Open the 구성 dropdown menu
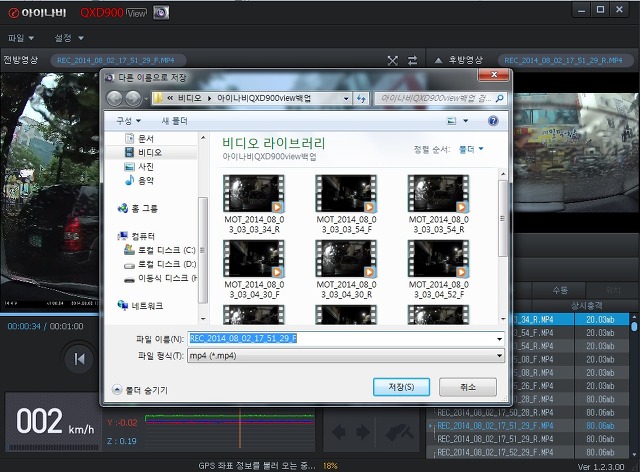The width and height of the screenshot is (640, 472). [x=128, y=121]
